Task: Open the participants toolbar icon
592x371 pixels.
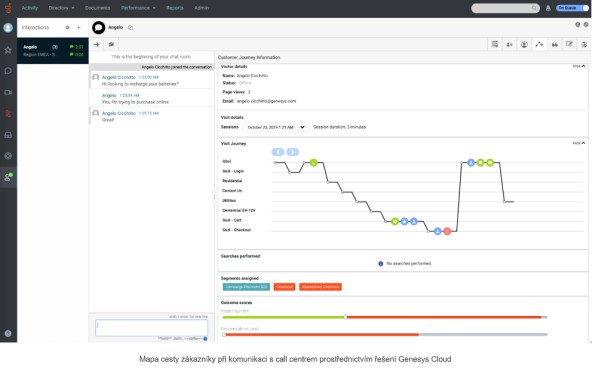Action: click(509, 44)
